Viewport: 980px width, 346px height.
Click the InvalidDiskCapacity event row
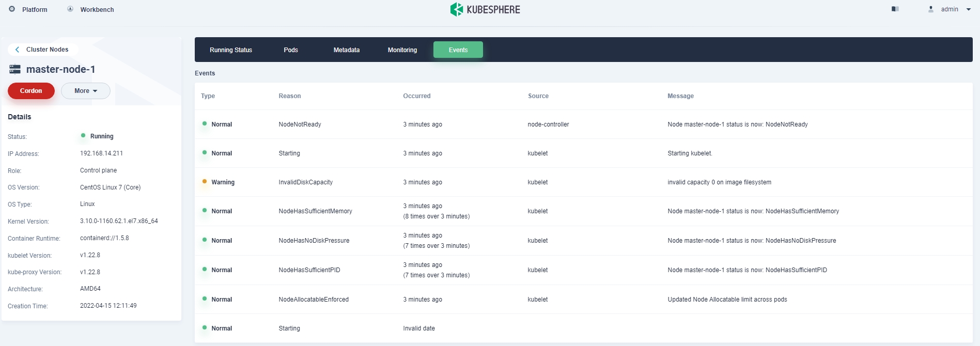[306, 182]
